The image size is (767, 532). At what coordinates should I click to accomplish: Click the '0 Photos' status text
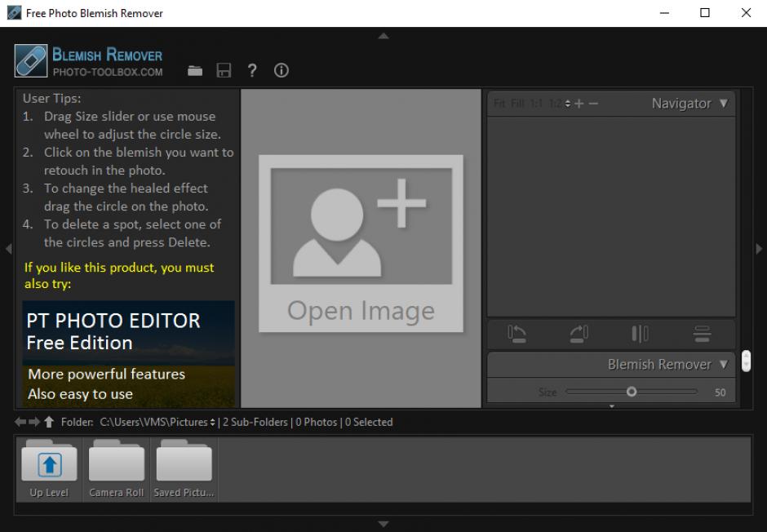316,422
